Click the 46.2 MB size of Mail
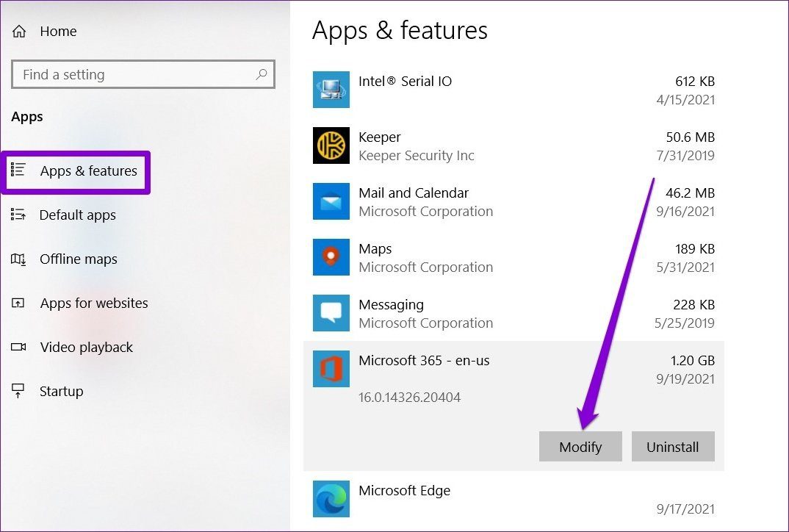Screen dimensions: 789x532 coord(691,193)
